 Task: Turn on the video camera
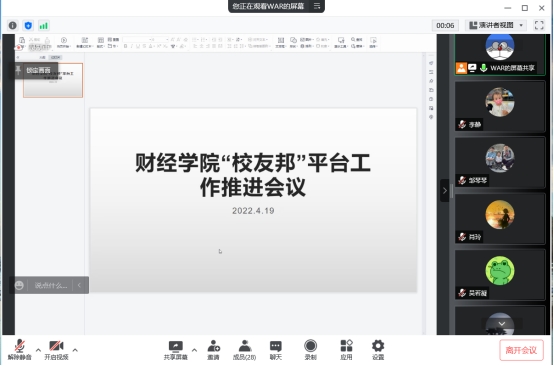56,350
